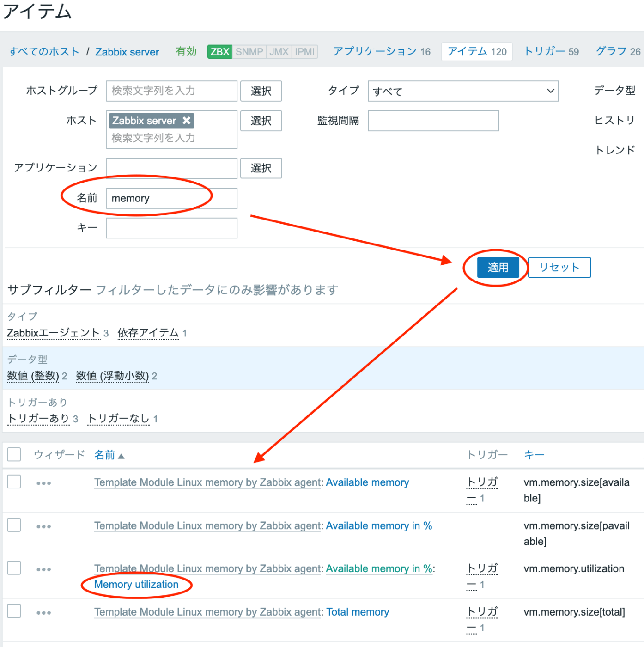Click the SNMP availability indicator
The height and width of the screenshot is (647, 644).
click(249, 52)
